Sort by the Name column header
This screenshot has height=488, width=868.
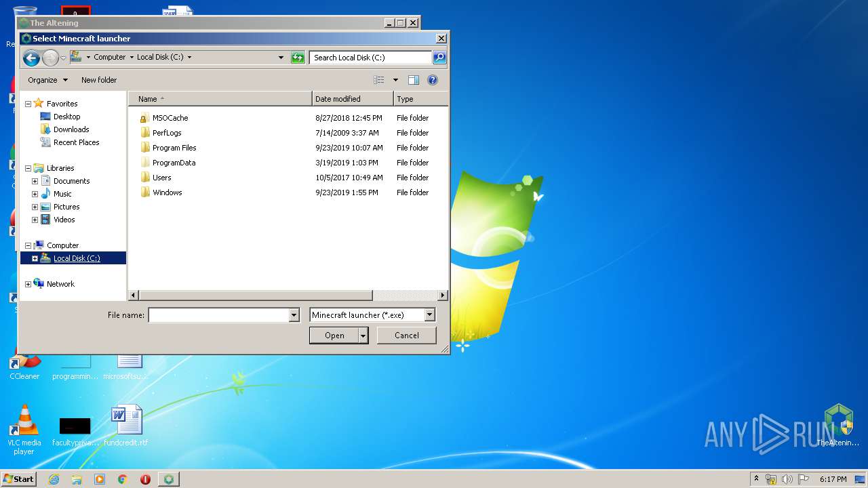(220, 99)
